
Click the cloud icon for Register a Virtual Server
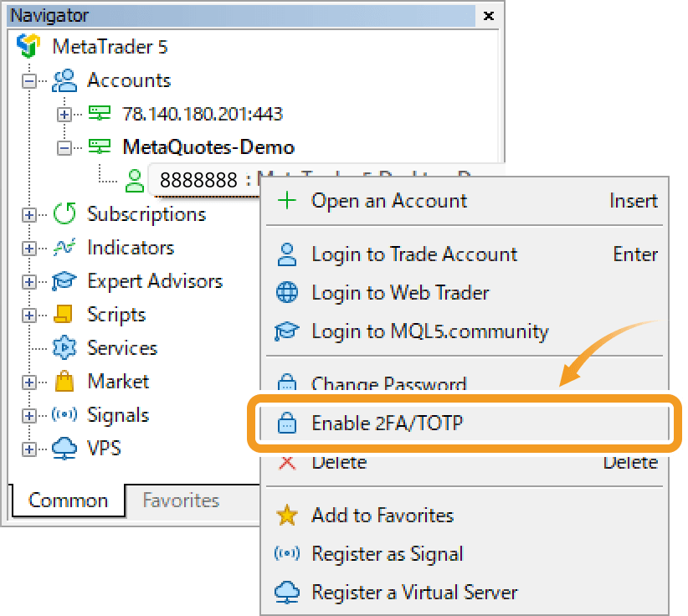point(287,592)
